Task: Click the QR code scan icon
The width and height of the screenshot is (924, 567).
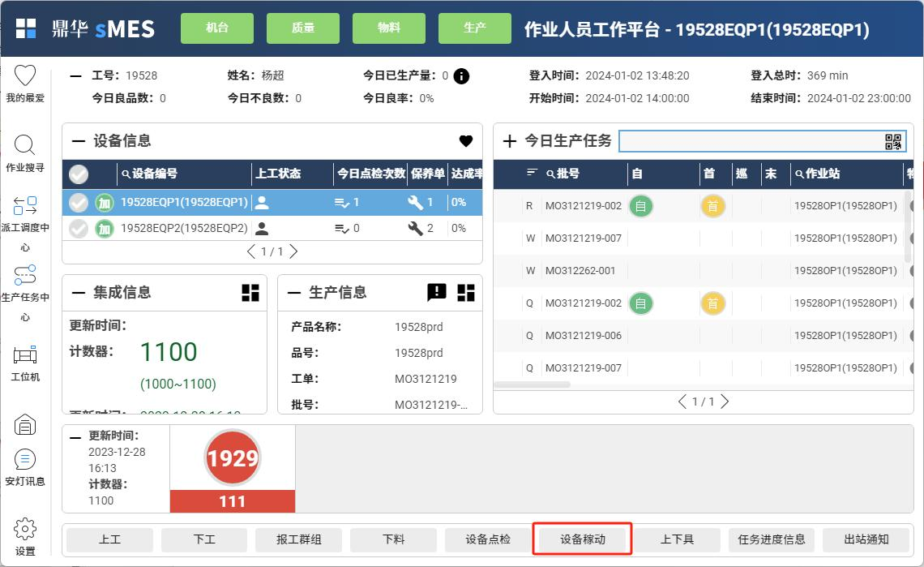Action: (x=892, y=142)
